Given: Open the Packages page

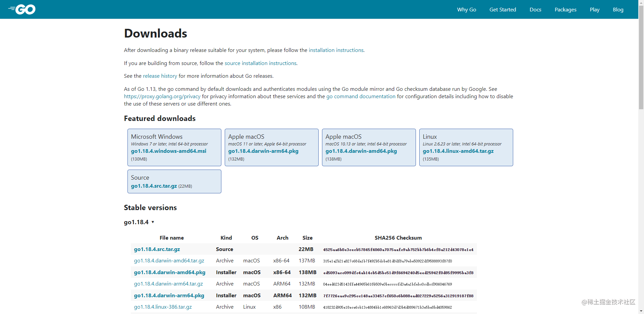Looking at the screenshot, I should pyautogui.click(x=566, y=9).
